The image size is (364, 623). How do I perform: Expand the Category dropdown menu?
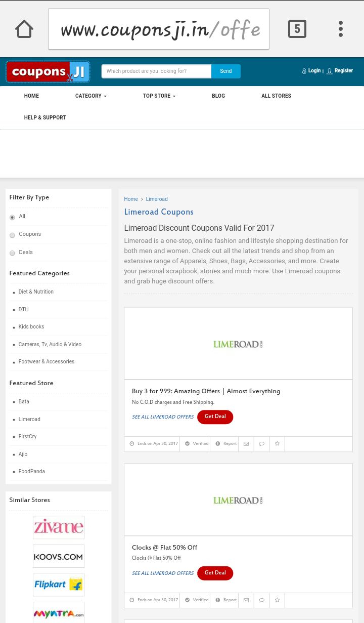pyautogui.click(x=90, y=96)
